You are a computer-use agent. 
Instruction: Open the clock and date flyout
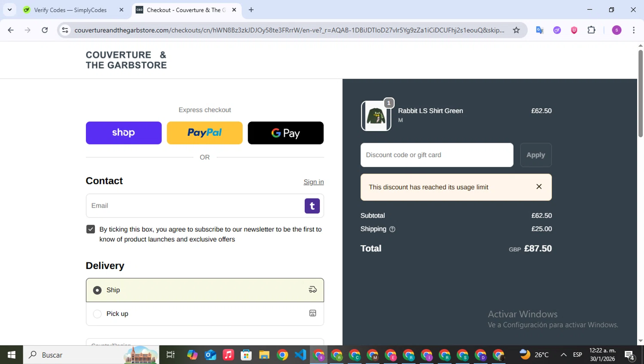point(602,355)
